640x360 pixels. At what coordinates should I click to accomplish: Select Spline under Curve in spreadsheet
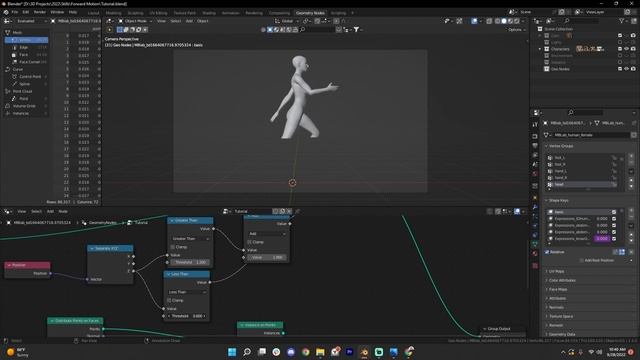pyautogui.click(x=27, y=84)
